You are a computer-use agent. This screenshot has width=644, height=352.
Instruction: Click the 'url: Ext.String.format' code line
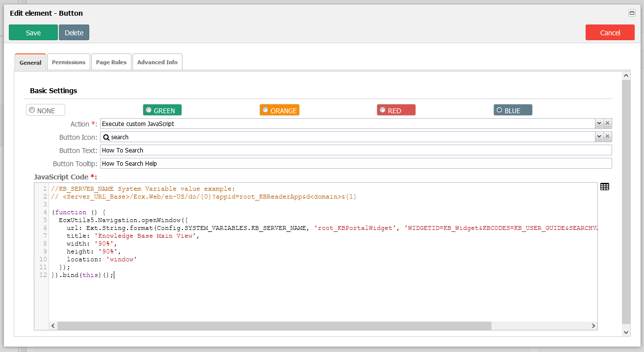tap(332, 228)
